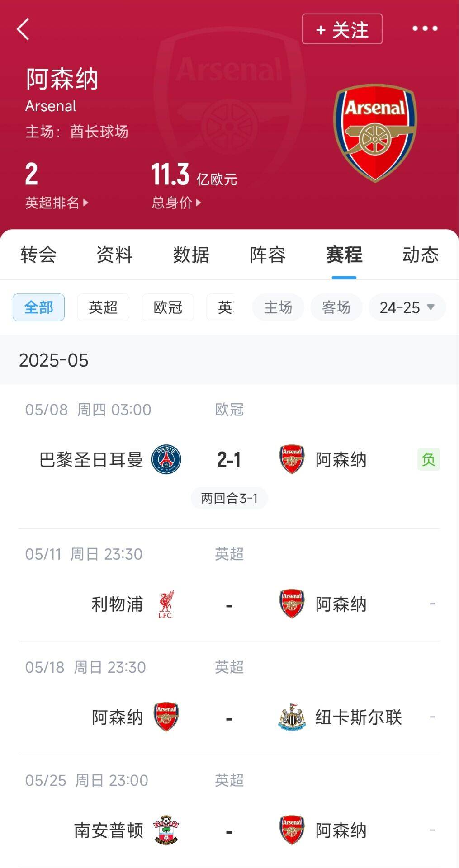Screen dimensions: 459x868
Task: Tap the back arrow icon
Action: (23, 29)
